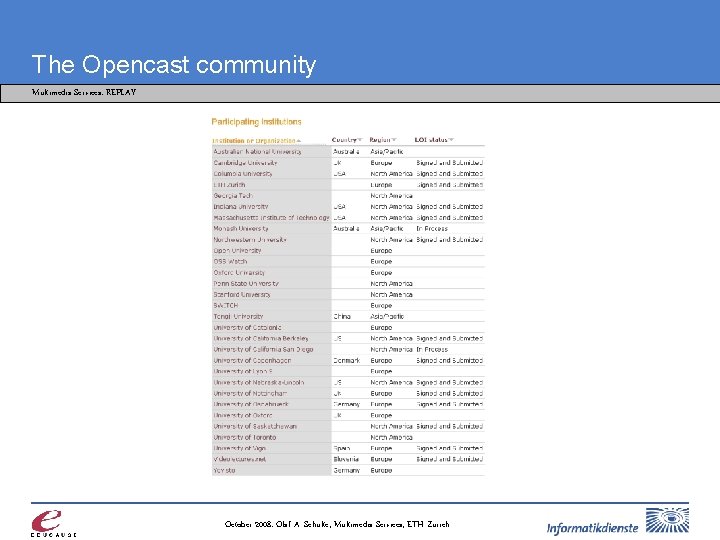The image size is (720, 540).
Task: Open ETH Zurich entry
Action: (229, 185)
